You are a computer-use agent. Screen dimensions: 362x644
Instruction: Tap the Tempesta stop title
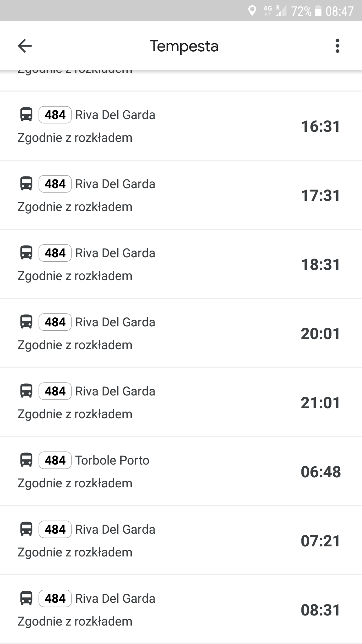tap(184, 46)
